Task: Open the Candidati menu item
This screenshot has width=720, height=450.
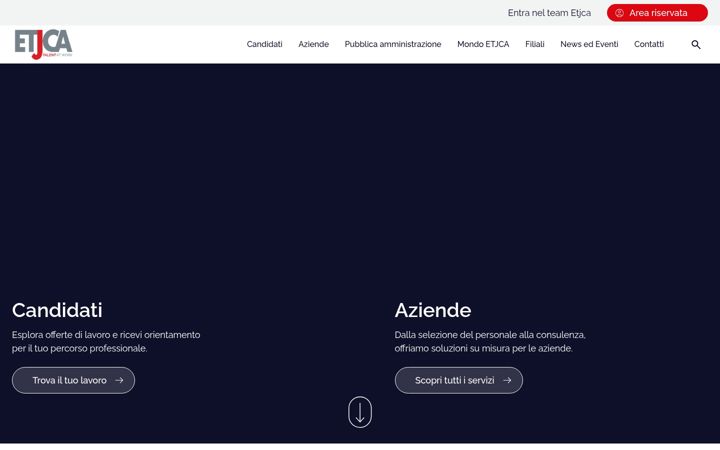Action: (x=264, y=44)
